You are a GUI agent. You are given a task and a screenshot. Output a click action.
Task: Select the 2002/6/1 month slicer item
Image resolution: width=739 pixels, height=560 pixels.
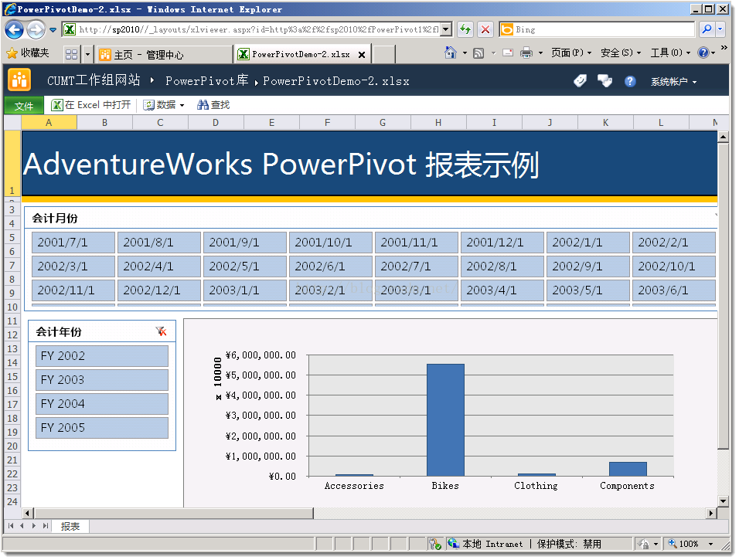330,266
